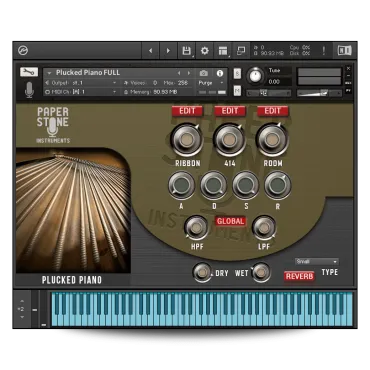Open the reverb TYPE Small dropdown
Viewport: 370px width, 370px height.
pos(316,262)
